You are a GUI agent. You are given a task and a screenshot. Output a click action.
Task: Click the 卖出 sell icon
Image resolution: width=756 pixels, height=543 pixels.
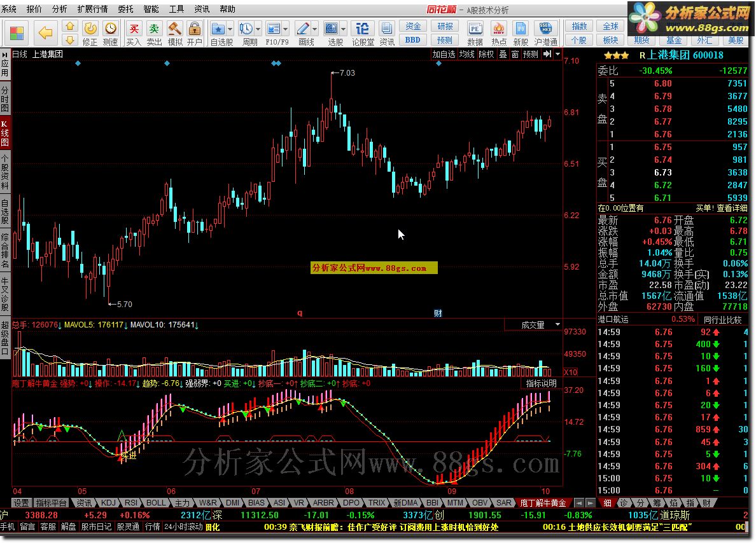tap(154, 29)
